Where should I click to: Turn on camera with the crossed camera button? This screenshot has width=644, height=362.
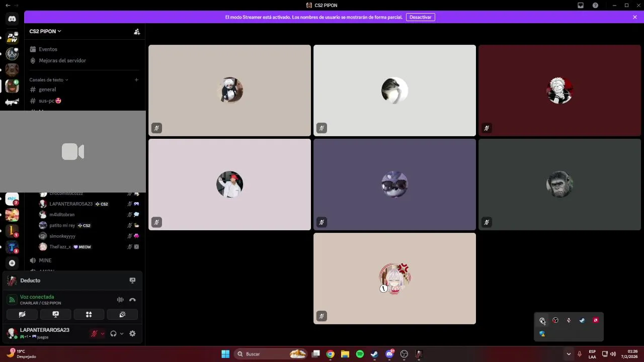point(22,314)
